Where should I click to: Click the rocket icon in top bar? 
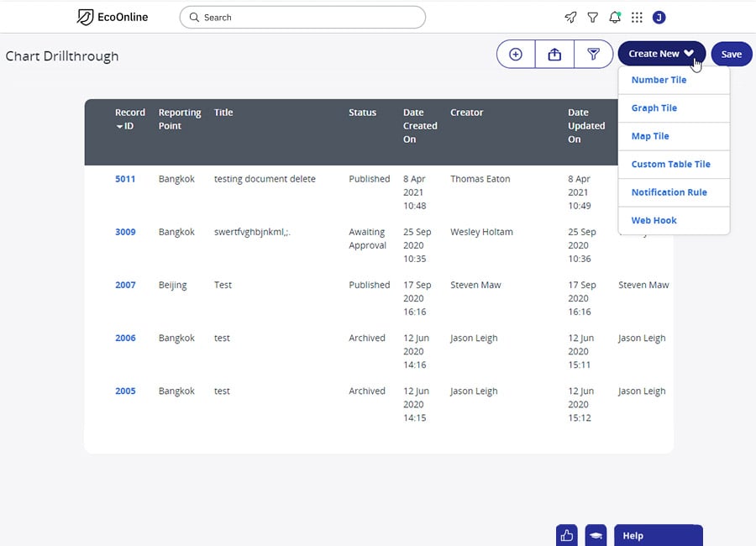(x=570, y=18)
